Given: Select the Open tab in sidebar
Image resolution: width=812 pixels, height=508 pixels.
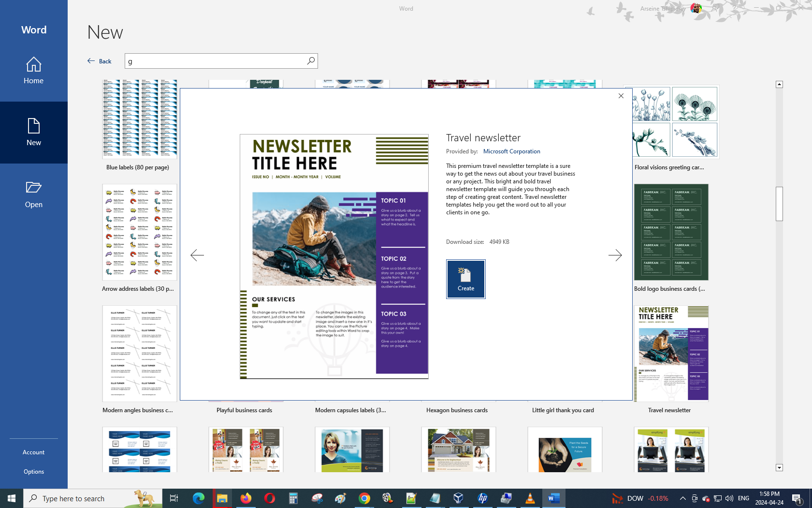Looking at the screenshot, I should (34, 194).
